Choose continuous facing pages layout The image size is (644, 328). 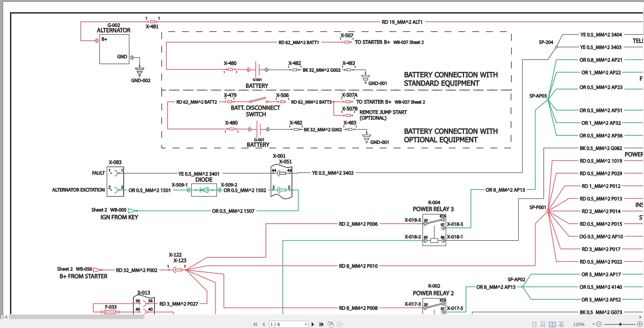coord(561,324)
